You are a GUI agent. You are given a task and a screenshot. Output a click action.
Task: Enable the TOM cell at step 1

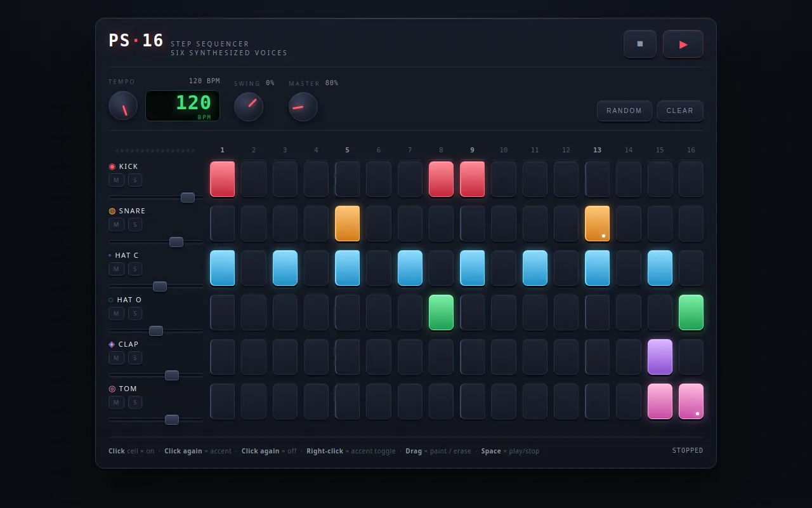[x=223, y=401]
